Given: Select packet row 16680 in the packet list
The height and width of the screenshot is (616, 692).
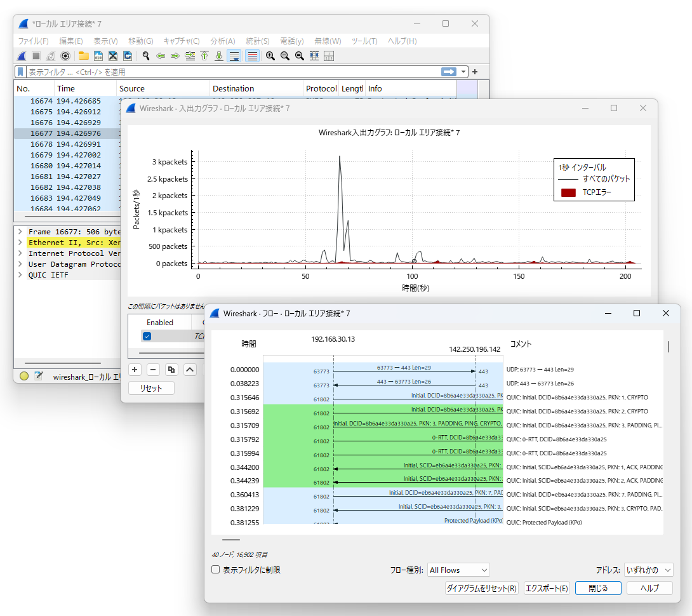Looking at the screenshot, I should [x=67, y=166].
